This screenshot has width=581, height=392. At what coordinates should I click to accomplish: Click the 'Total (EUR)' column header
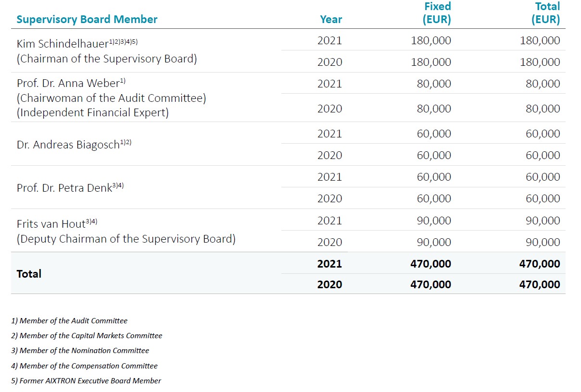(x=546, y=13)
